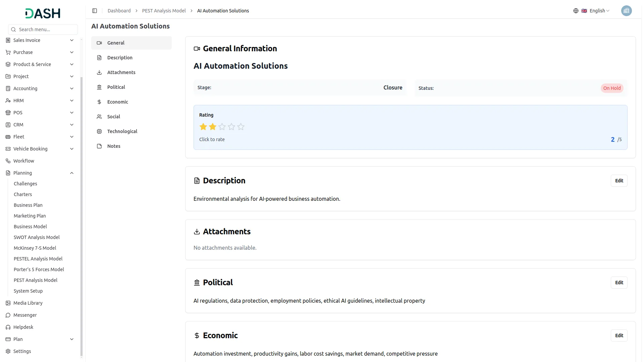Screen dimensions: 644x362
Task: Click the globe language icon
Action: 576,11
